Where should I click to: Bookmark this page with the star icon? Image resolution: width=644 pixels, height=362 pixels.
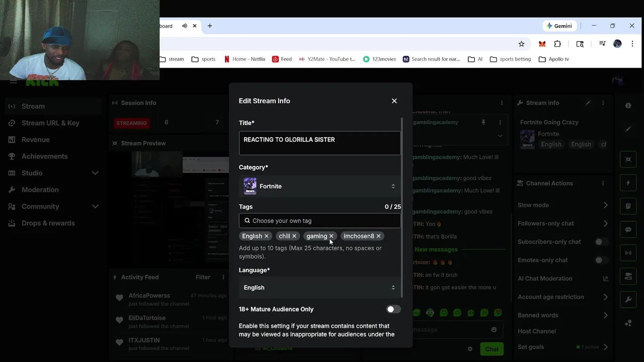(521, 44)
